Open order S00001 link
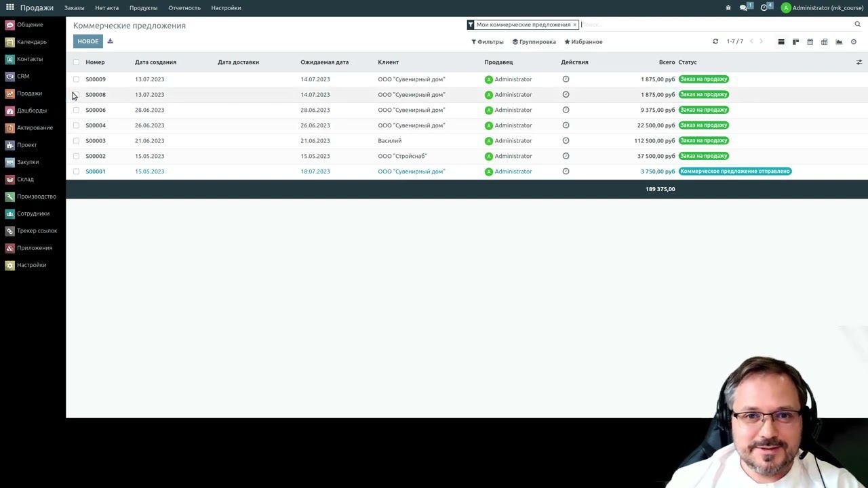 (96, 171)
